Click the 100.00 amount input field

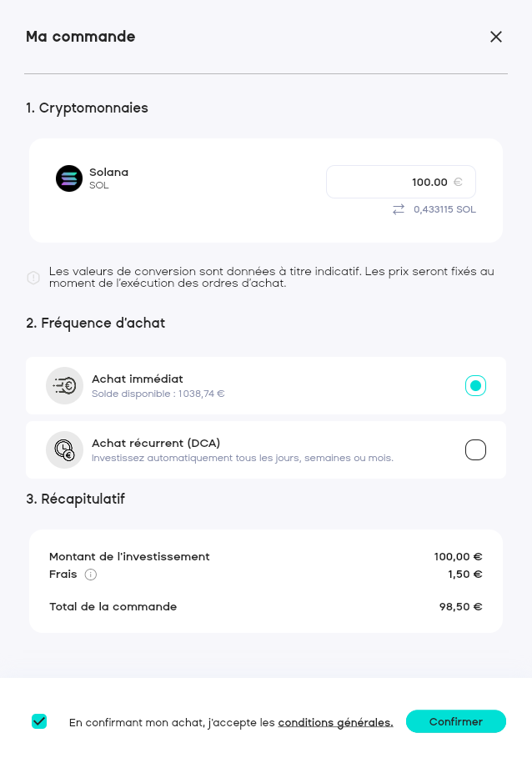click(x=392, y=182)
